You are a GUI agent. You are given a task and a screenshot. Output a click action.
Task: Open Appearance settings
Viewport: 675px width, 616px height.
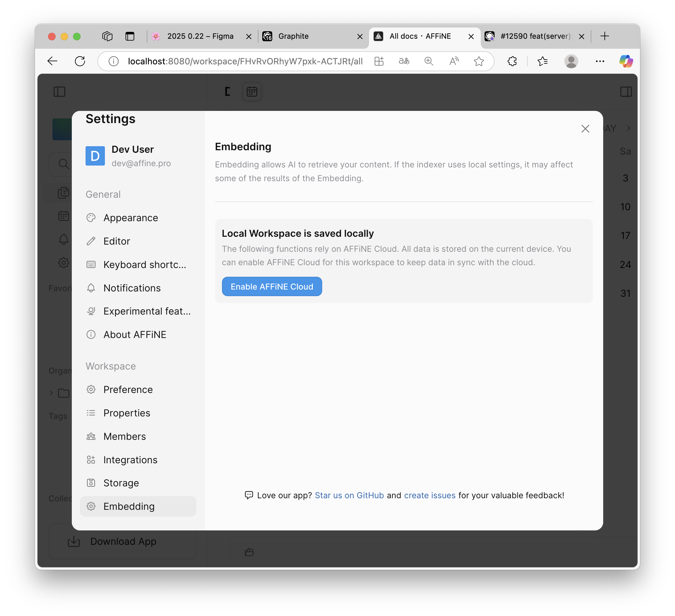[x=131, y=218]
